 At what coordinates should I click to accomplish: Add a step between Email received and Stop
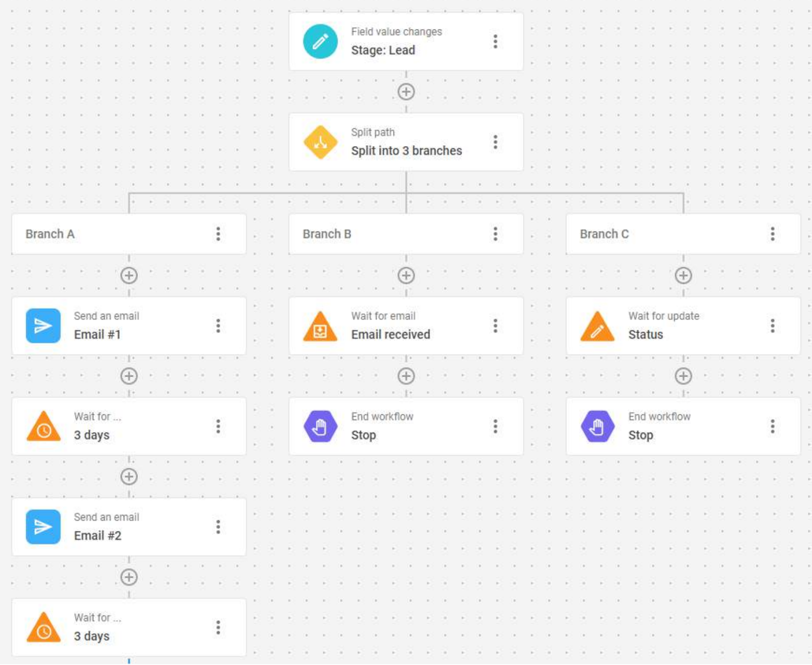point(406,376)
